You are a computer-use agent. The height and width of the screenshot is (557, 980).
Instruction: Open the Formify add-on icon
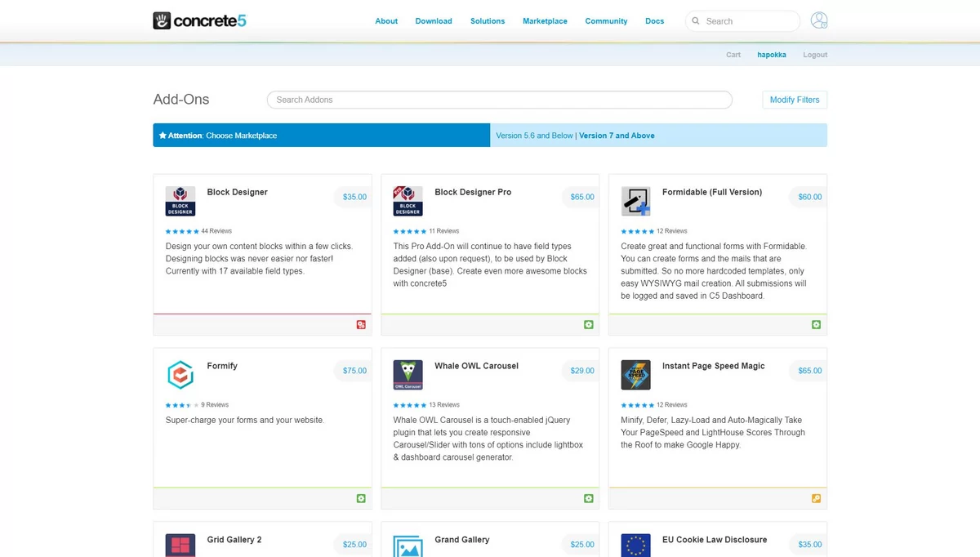180,375
